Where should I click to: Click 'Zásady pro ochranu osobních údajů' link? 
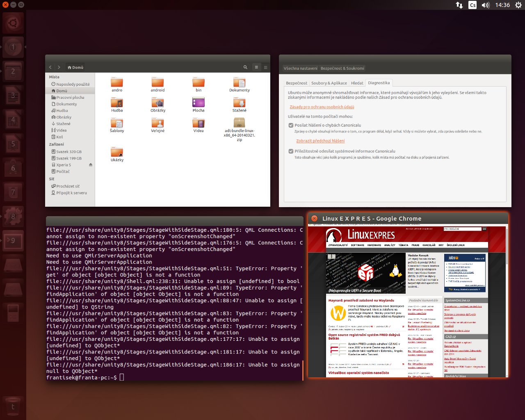[322, 107]
